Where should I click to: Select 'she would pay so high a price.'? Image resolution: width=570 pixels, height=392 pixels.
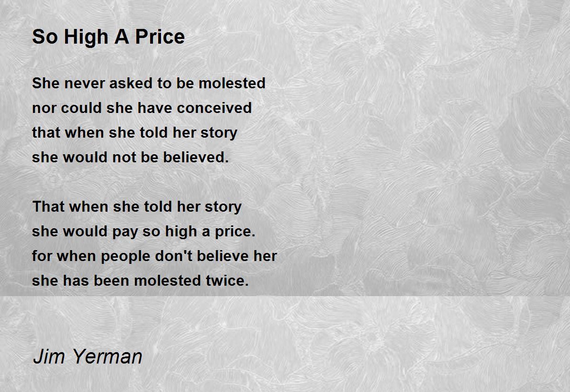[144, 231]
